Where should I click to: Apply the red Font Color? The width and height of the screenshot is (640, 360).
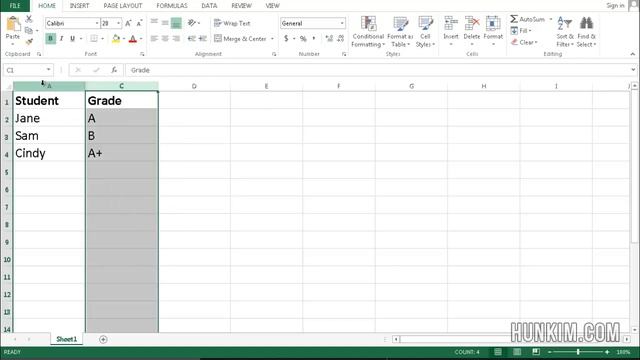click(x=133, y=38)
